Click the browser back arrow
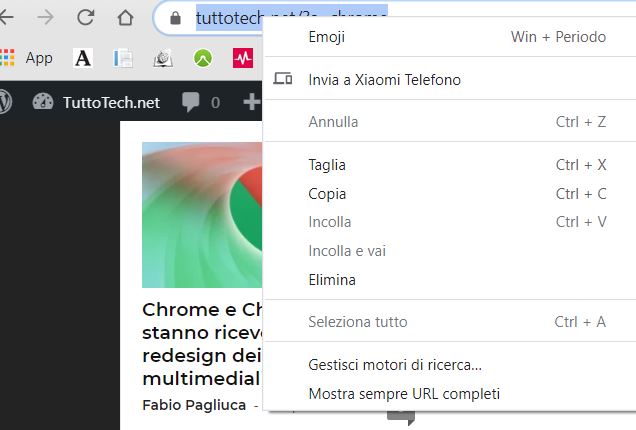The image size is (636, 430). tap(8, 17)
